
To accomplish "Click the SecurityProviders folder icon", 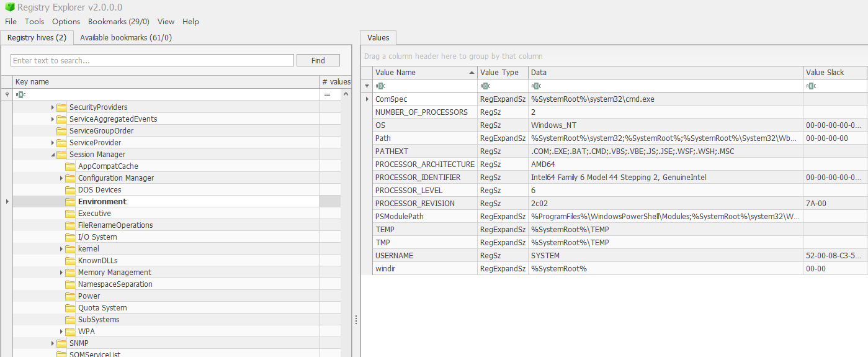I will coord(61,107).
